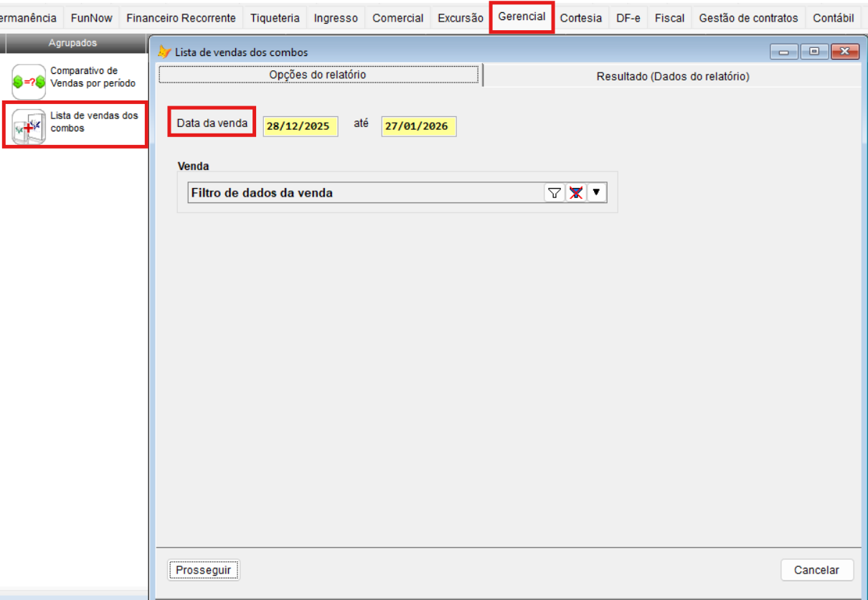
Task: Expand the Filtro de dados dropdown arrow
Action: [596, 192]
